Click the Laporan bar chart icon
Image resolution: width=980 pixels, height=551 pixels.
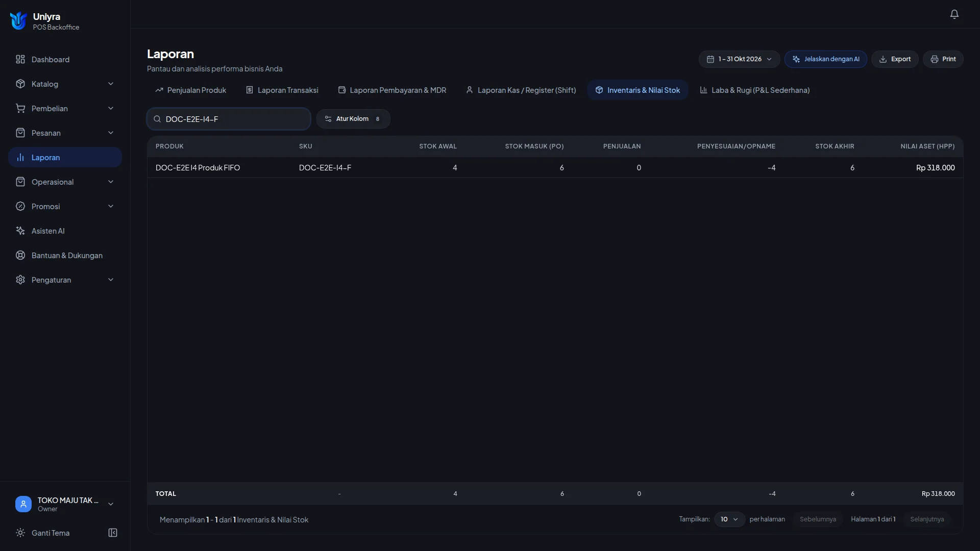[x=20, y=157]
